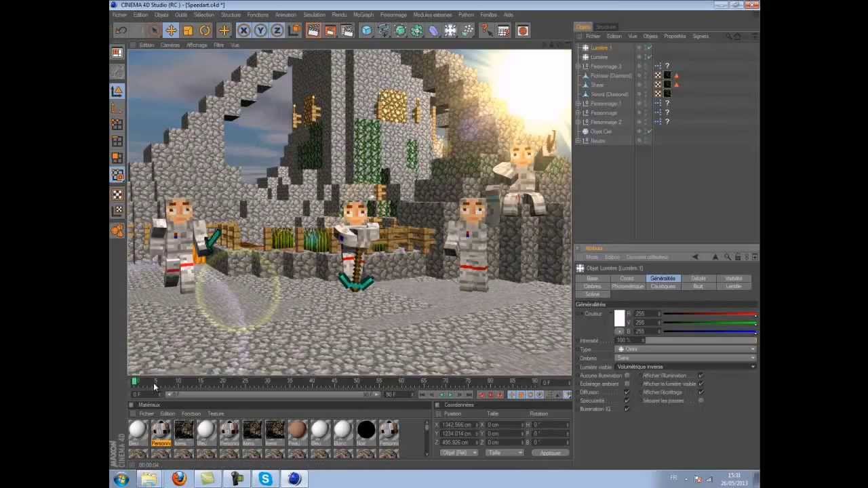
Task: Open the MoGraph menu
Action: tap(363, 15)
